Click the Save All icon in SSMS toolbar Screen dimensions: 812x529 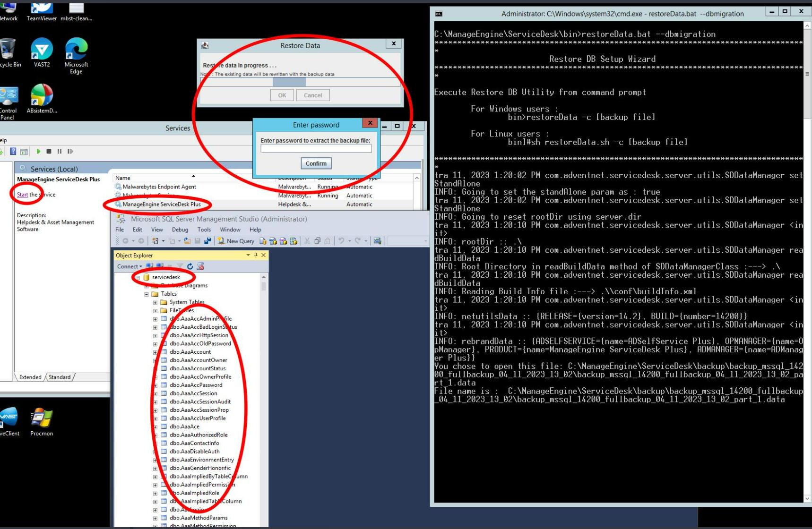click(x=207, y=241)
